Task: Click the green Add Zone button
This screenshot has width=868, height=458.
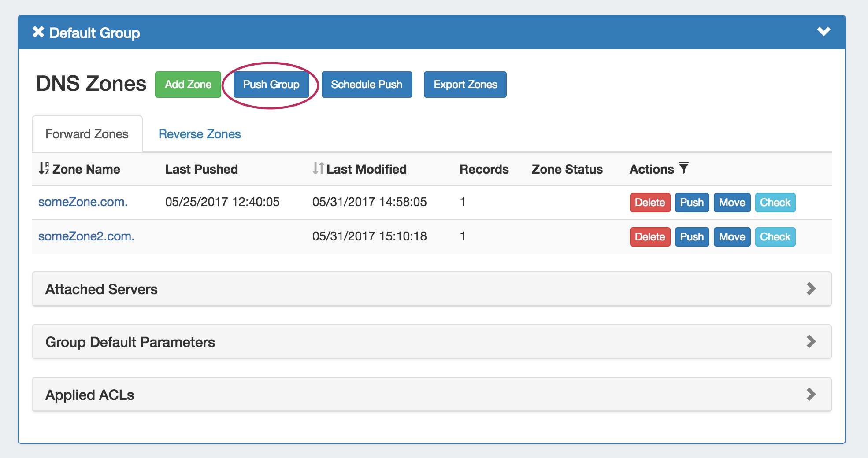Action: tap(188, 85)
